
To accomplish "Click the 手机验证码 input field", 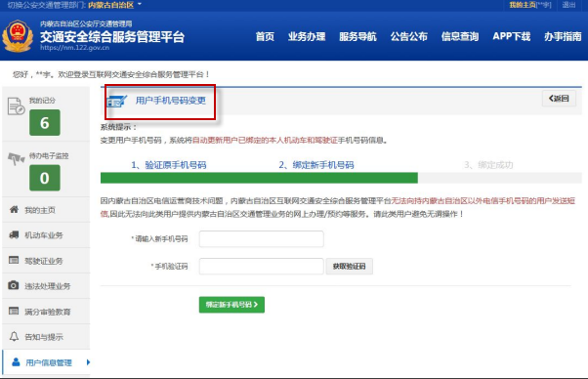I will click(262, 266).
